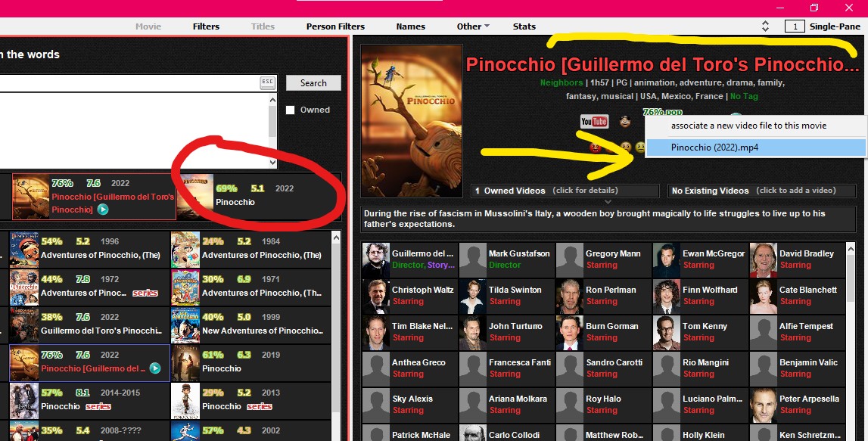Image resolution: width=868 pixels, height=441 pixels.
Task: Click the search text box down arrow
Action: pyautogui.click(x=272, y=163)
